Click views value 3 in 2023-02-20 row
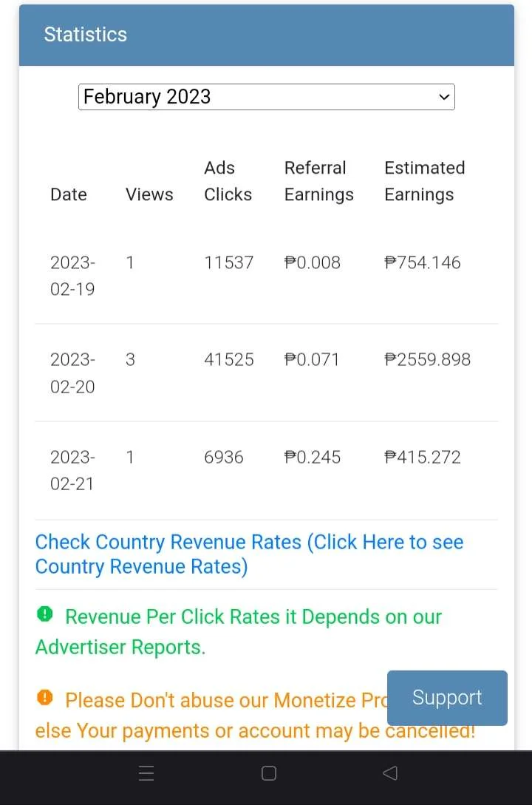 130,359
